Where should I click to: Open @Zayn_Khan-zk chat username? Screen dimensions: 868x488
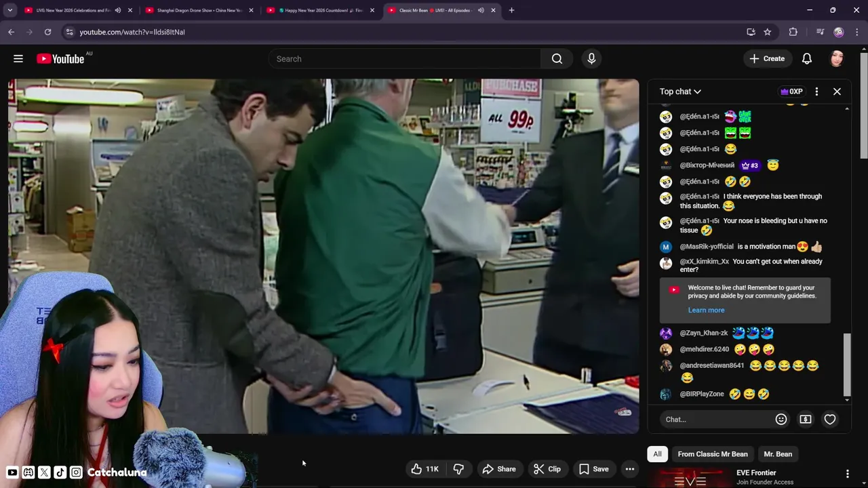[x=704, y=333]
